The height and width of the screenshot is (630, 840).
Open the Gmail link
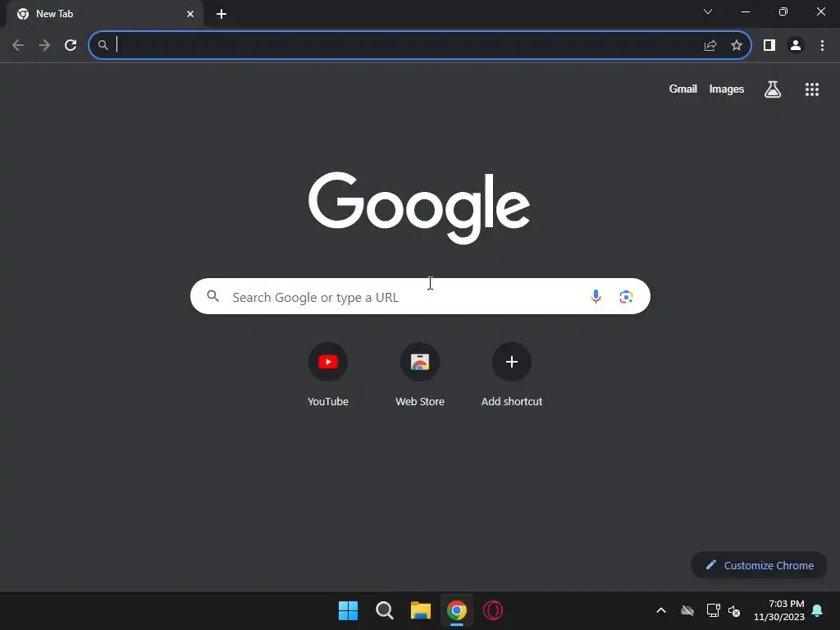(683, 89)
